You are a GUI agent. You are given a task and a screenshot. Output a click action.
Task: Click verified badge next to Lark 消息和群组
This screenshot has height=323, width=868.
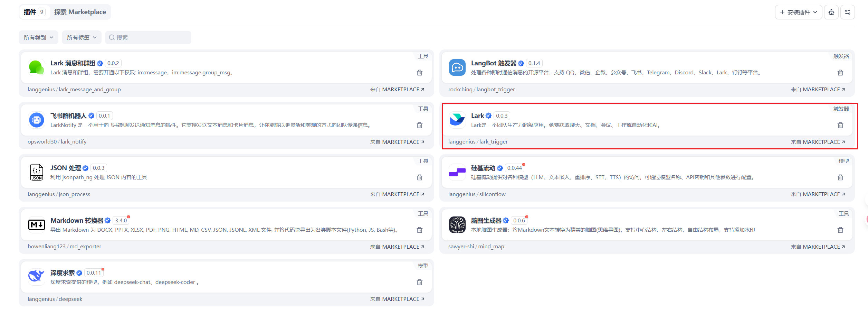pyautogui.click(x=100, y=63)
